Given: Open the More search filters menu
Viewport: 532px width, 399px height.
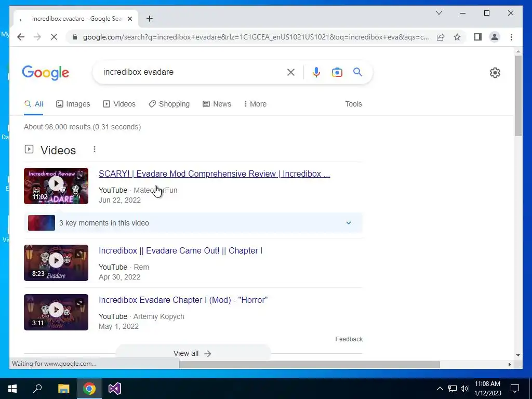Looking at the screenshot, I should [255, 104].
